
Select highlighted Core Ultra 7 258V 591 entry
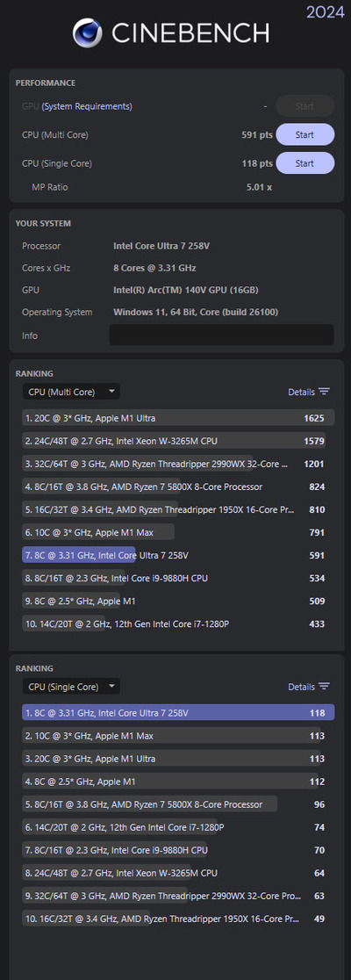[179, 555]
